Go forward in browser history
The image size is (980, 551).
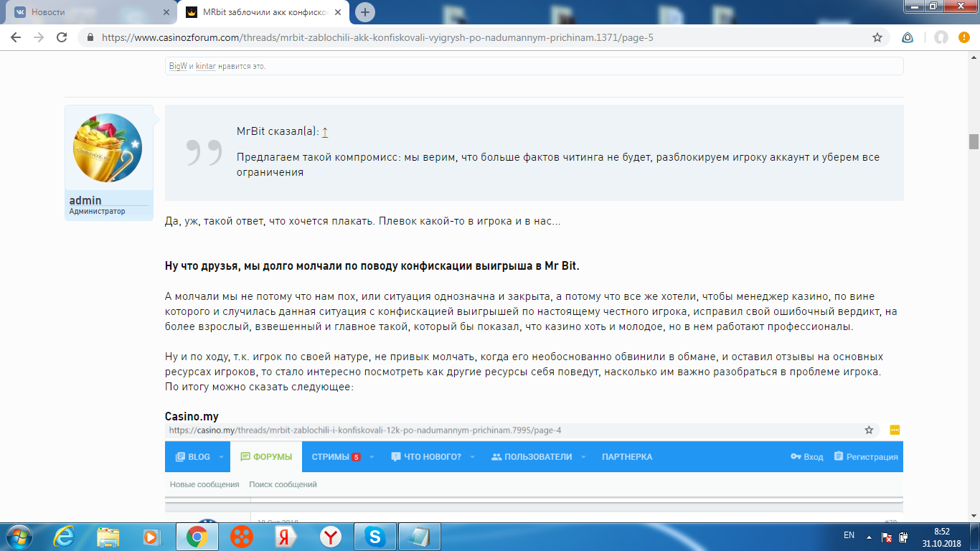click(39, 37)
